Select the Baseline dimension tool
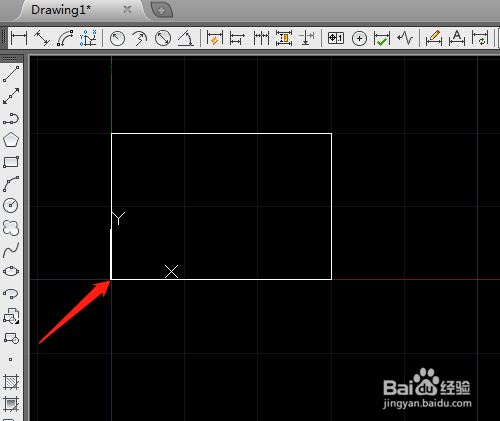The width and height of the screenshot is (500, 421). 237,38
